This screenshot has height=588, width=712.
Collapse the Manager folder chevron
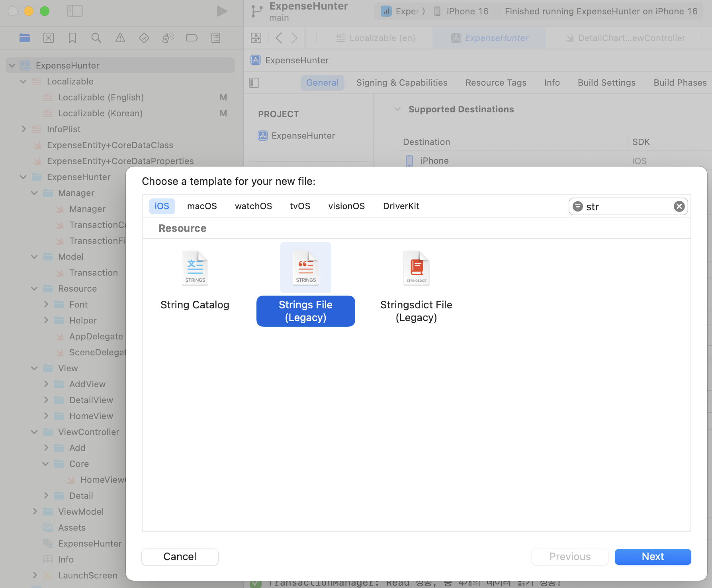35,193
